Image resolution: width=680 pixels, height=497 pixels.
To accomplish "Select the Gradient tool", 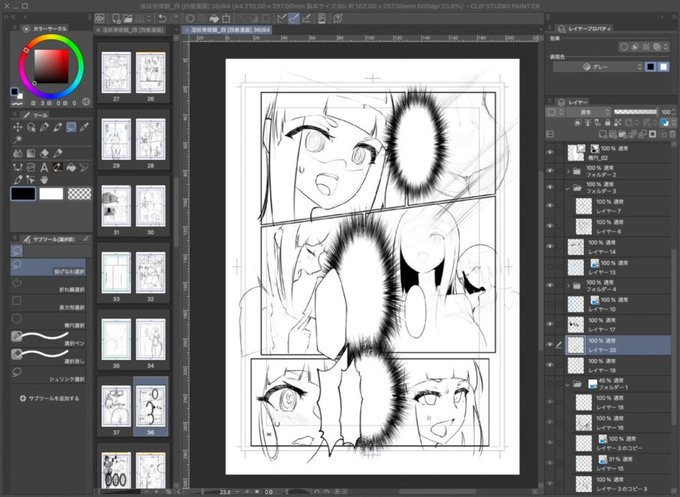I will (31, 153).
